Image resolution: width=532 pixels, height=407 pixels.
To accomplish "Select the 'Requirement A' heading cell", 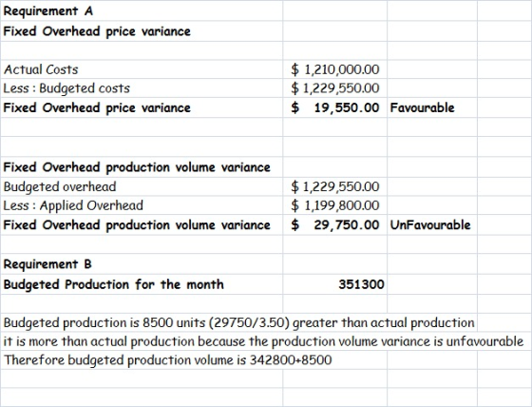I will tap(142, 10).
